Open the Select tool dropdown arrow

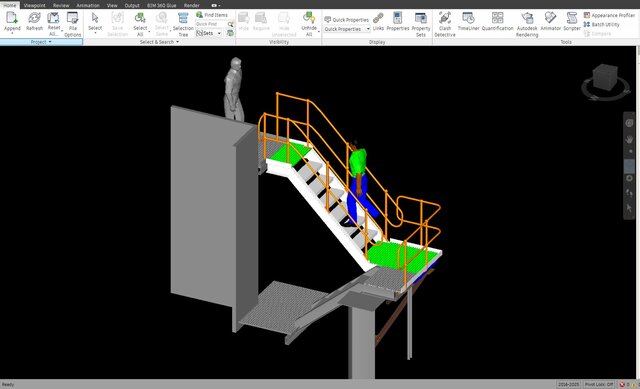[95, 33]
